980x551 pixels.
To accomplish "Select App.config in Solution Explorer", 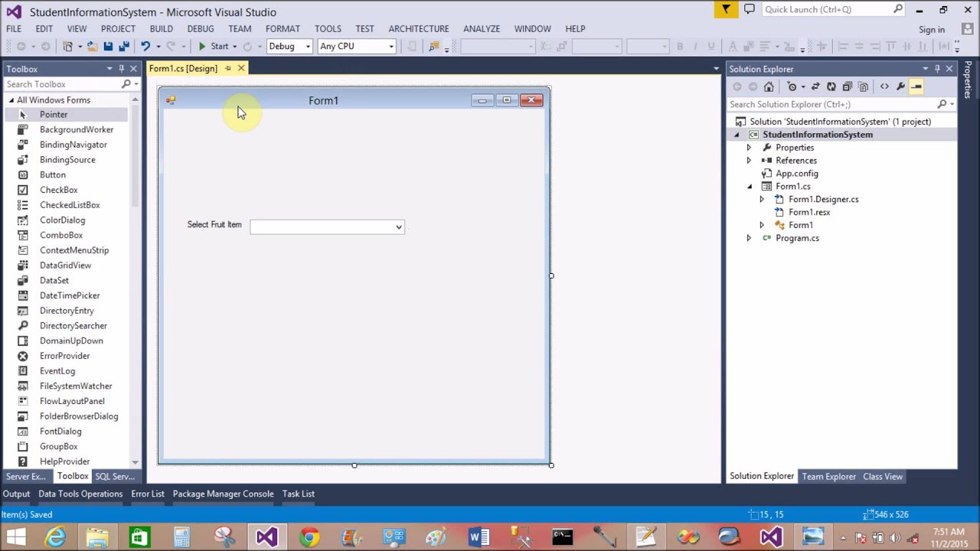I will click(796, 174).
